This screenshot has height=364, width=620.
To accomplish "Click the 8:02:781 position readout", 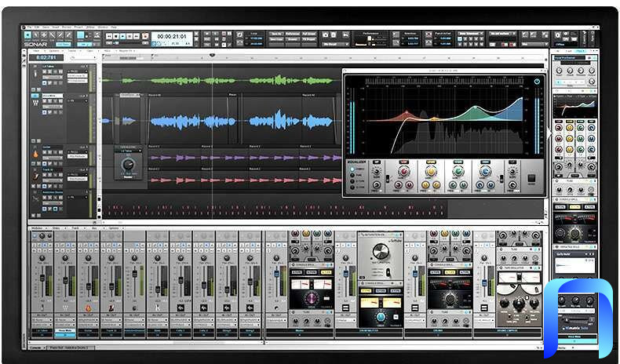I will (x=46, y=58).
